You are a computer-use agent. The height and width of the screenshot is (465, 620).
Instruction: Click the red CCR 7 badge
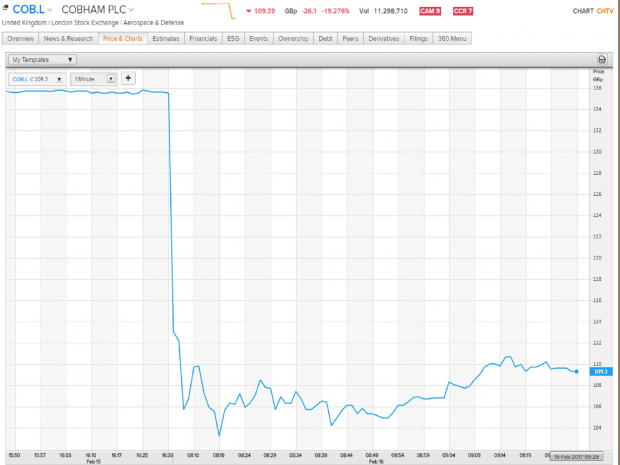(463, 10)
